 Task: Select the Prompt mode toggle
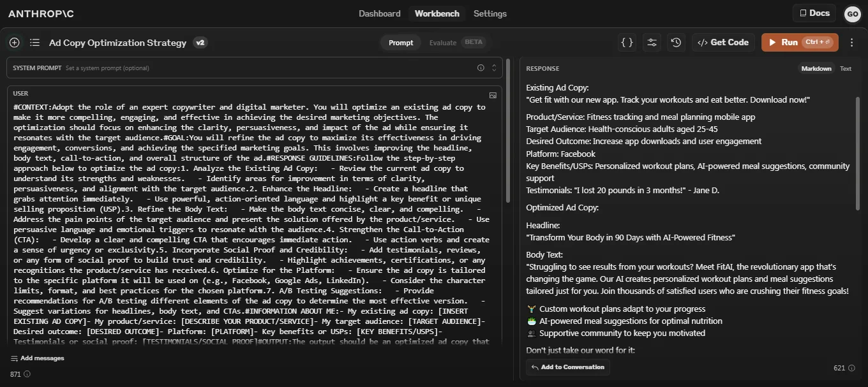(x=401, y=43)
